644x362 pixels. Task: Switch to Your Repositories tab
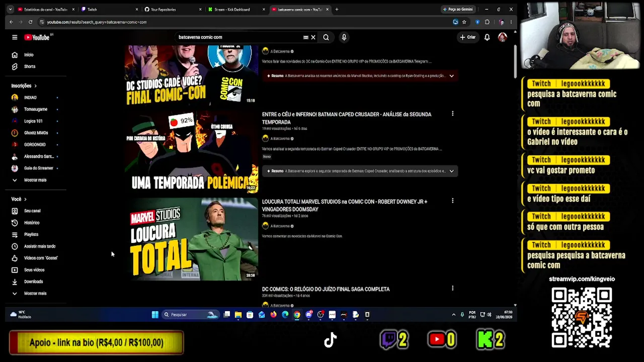point(173,9)
